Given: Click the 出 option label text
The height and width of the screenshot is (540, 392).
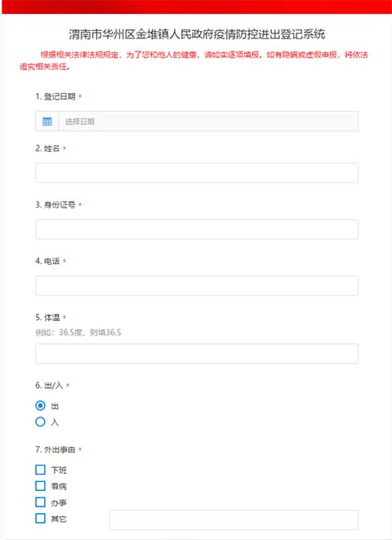Looking at the screenshot, I should [55, 406].
